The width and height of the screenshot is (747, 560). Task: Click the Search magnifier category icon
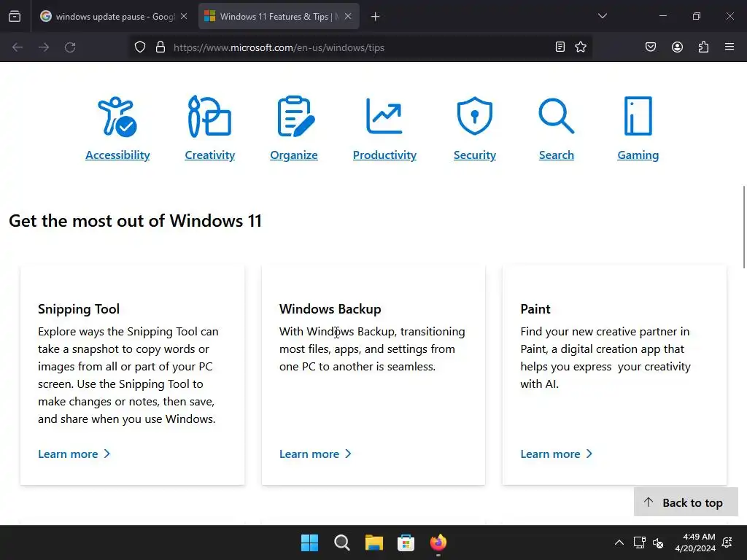point(556,116)
